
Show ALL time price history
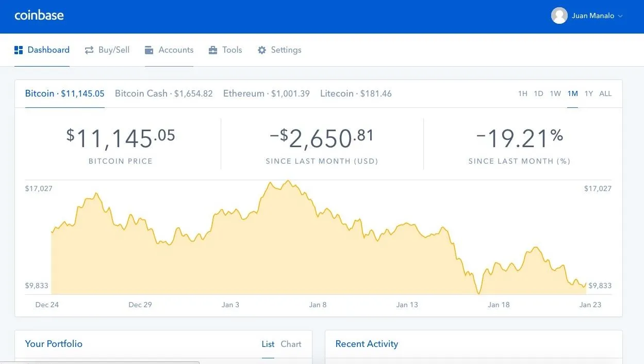(605, 93)
